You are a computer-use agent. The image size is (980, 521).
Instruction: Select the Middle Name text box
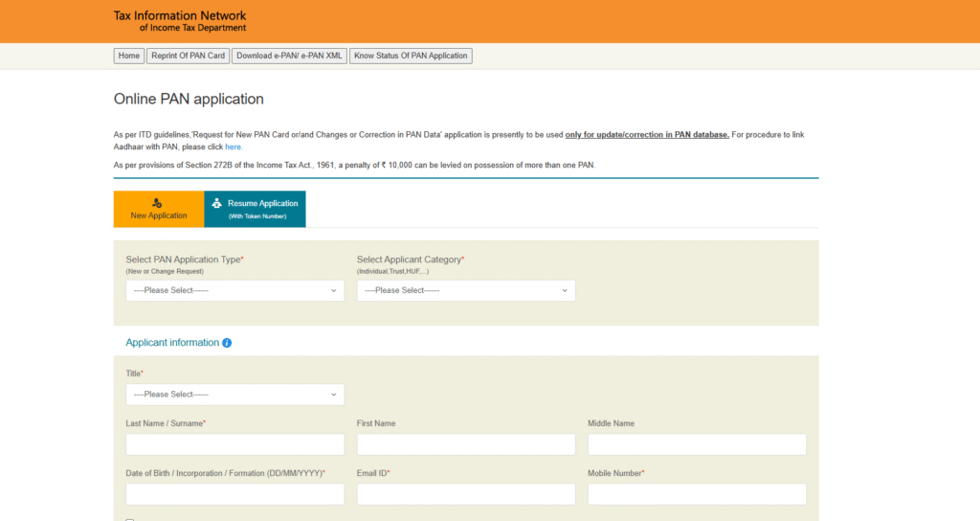tap(697, 444)
